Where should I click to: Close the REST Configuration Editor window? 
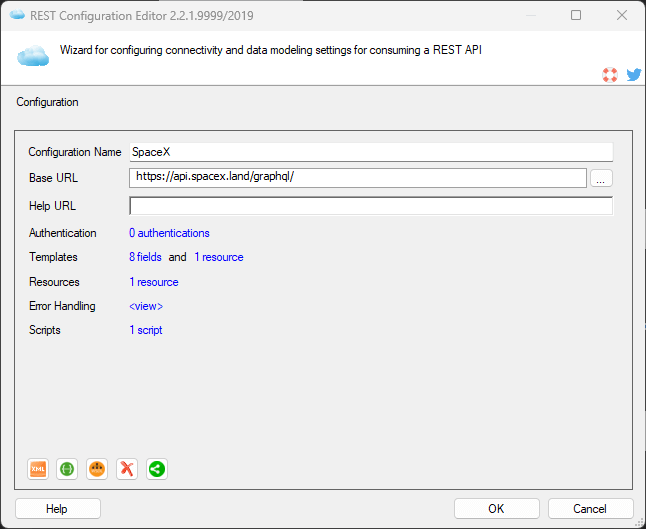(622, 15)
